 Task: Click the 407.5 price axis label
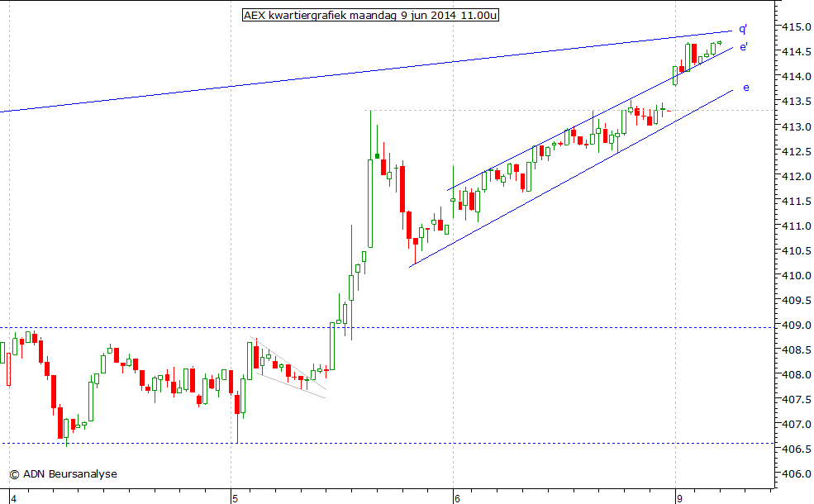(x=797, y=400)
